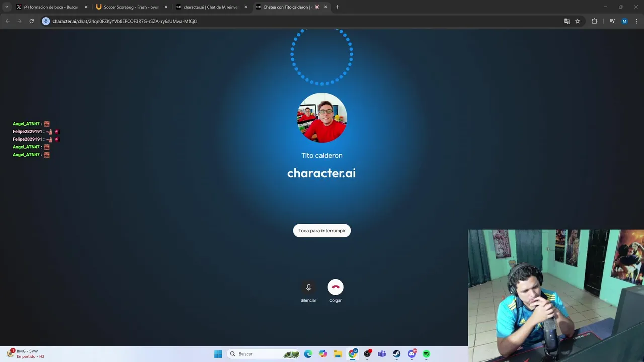The height and width of the screenshot is (362, 644).
Task: Click the Chrome icon in the taskbar
Action: (x=353, y=354)
